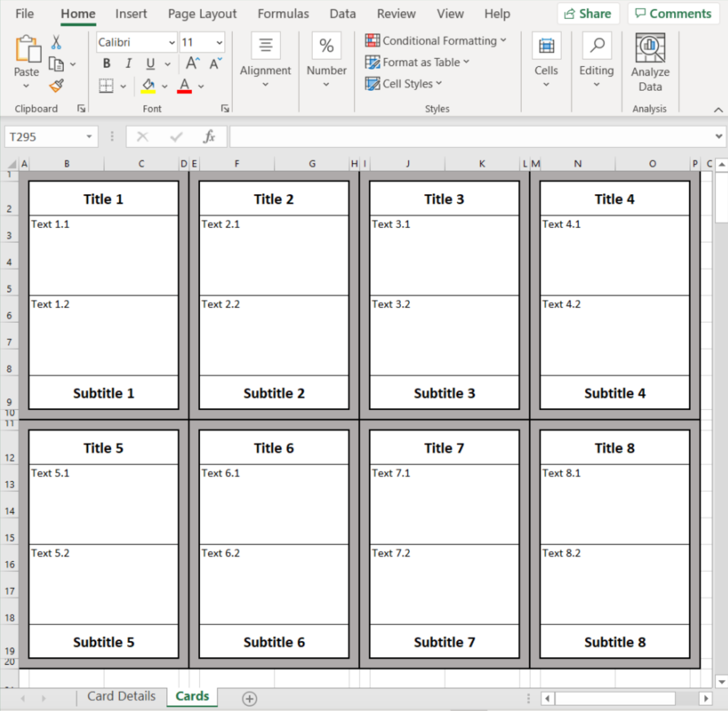The height and width of the screenshot is (711, 728).
Task: Open the Cells group icon
Action: point(546,45)
